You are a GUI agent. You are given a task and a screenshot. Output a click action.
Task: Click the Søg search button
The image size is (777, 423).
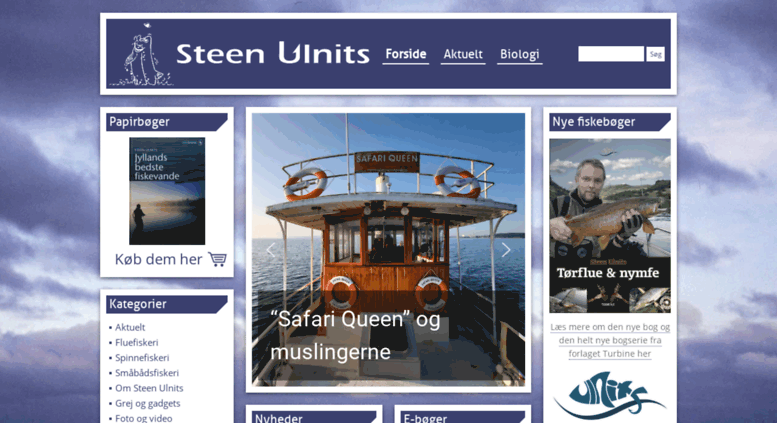tap(655, 54)
